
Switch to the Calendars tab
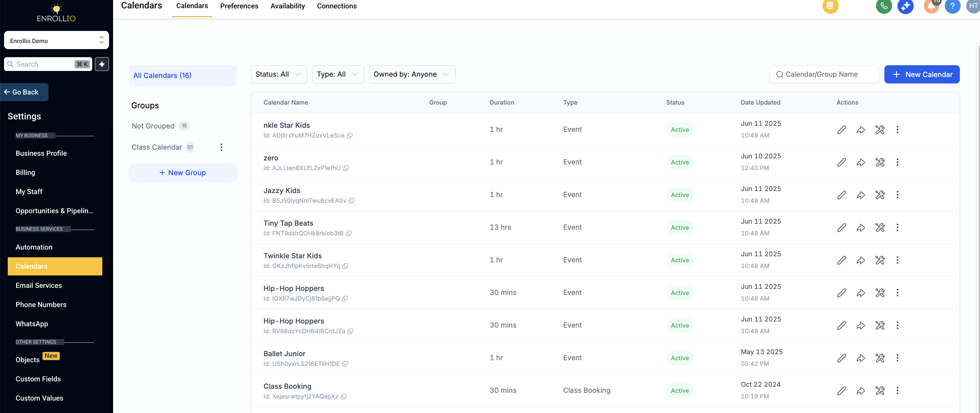point(192,6)
